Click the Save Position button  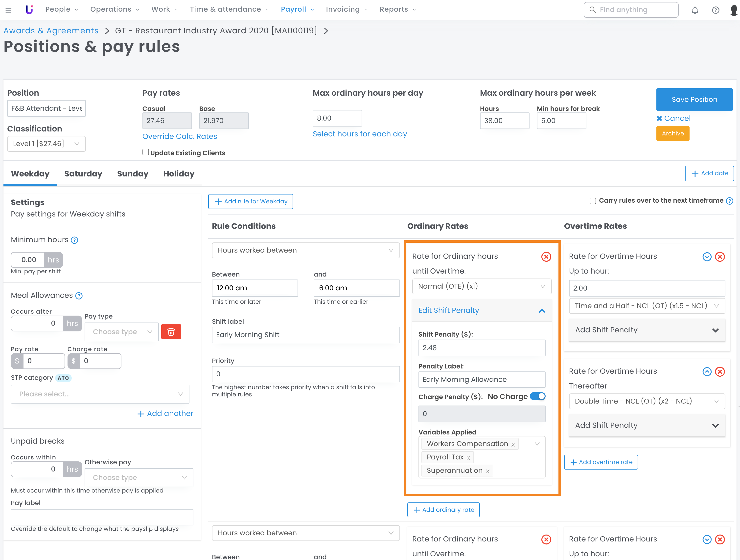(694, 99)
